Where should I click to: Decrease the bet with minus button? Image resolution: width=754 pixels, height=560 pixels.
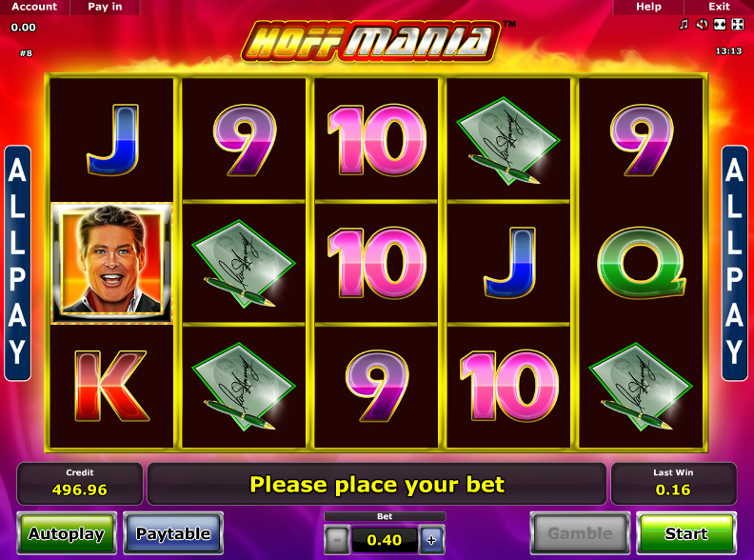(x=337, y=540)
